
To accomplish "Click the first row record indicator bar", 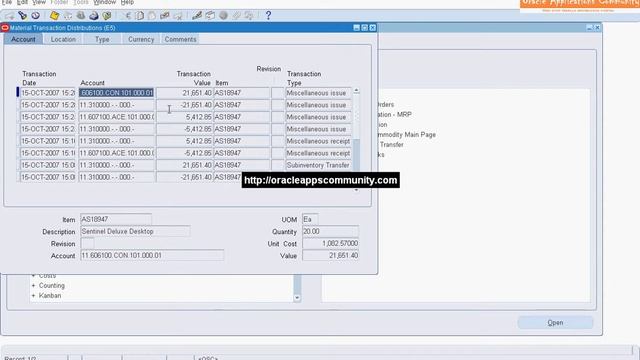I will (x=18, y=93).
